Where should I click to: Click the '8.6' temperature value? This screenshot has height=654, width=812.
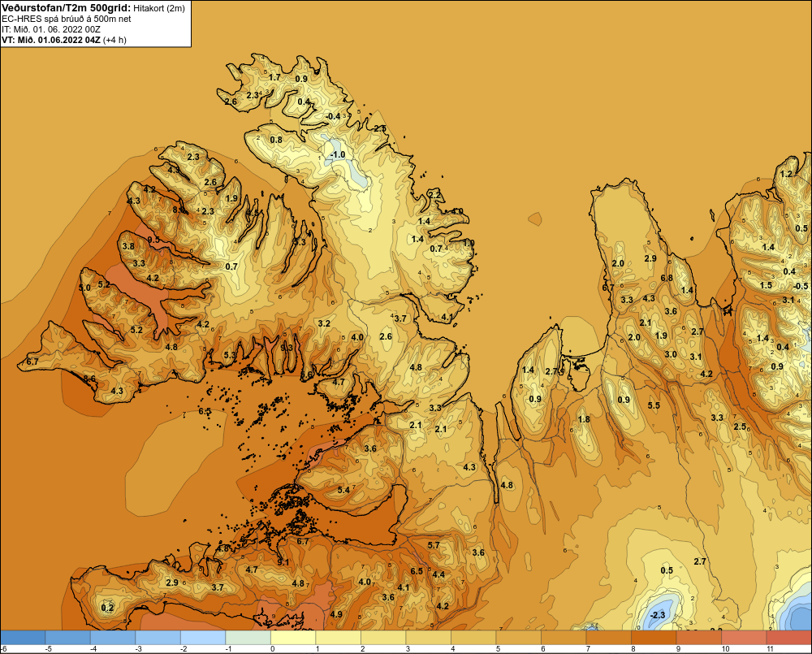(89, 379)
